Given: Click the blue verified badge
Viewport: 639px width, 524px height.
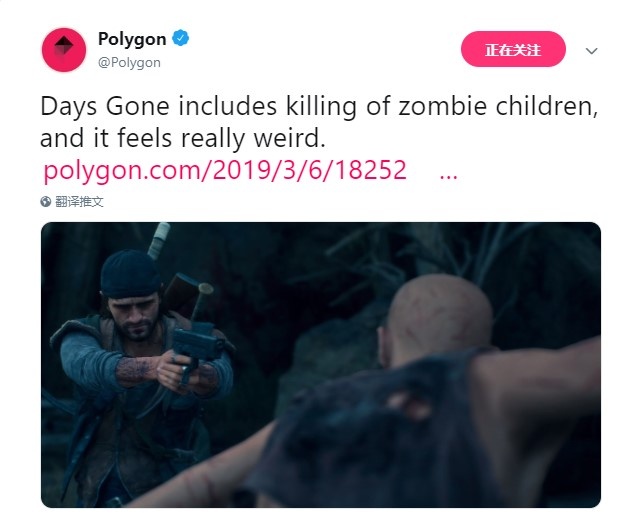Looking at the screenshot, I should (x=181, y=39).
